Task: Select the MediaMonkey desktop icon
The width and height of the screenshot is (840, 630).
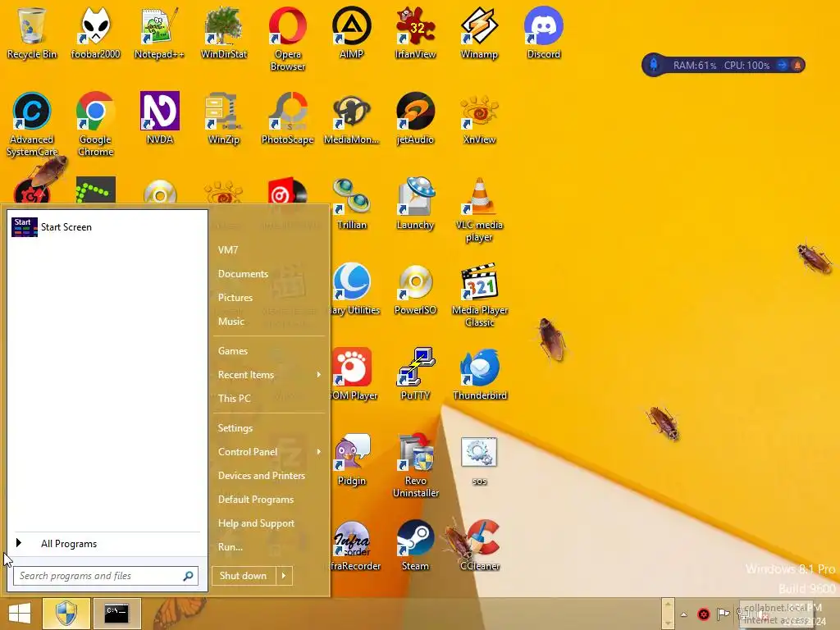Action: pos(351,118)
